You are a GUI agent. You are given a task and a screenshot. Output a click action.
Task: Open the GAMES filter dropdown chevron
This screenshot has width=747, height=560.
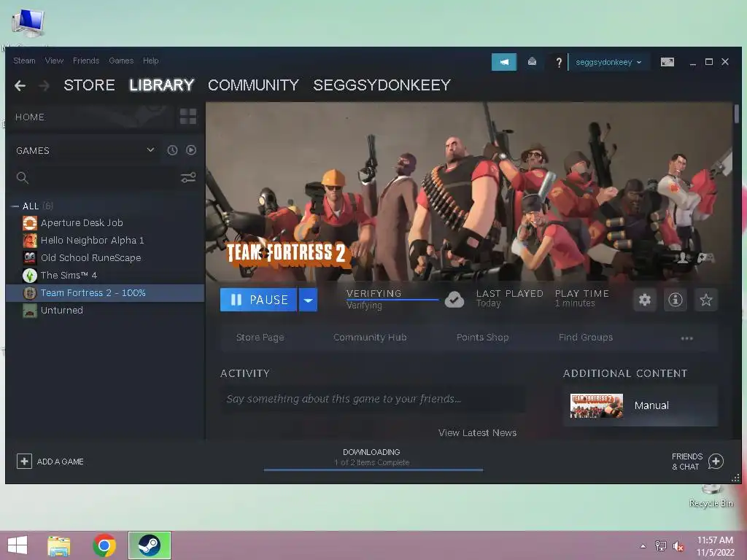coord(150,150)
